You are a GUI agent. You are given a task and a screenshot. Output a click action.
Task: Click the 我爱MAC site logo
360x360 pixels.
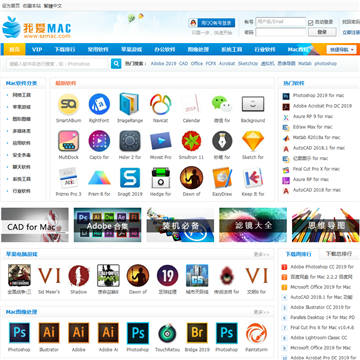36,28
